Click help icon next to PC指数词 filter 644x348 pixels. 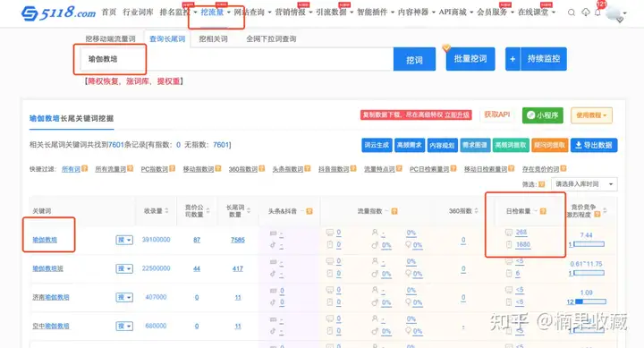[173, 168]
